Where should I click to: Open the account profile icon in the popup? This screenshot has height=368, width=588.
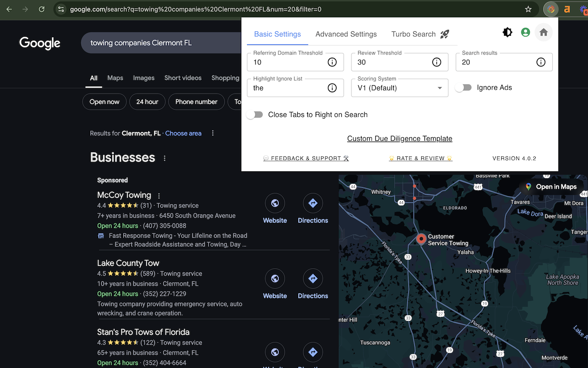pyautogui.click(x=525, y=32)
